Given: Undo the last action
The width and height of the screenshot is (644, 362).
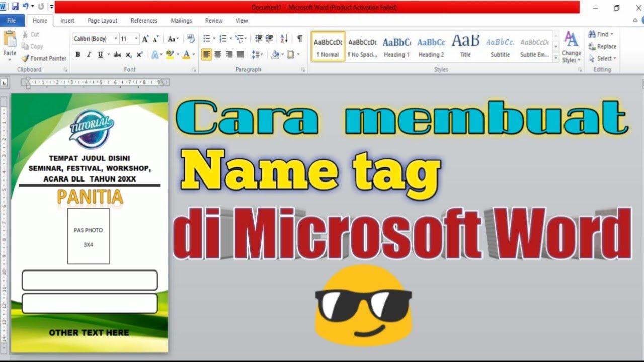Looking at the screenshot, I should click(25, 7).
